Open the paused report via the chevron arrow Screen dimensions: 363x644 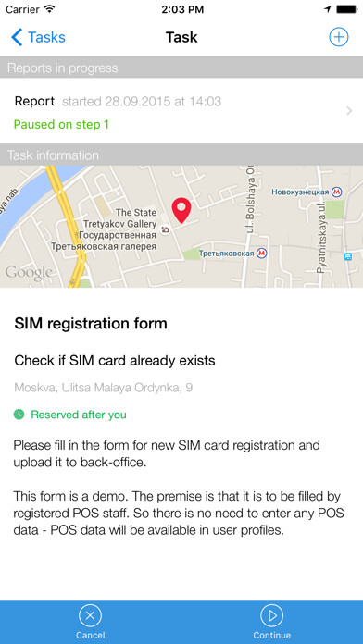point(349,111)
